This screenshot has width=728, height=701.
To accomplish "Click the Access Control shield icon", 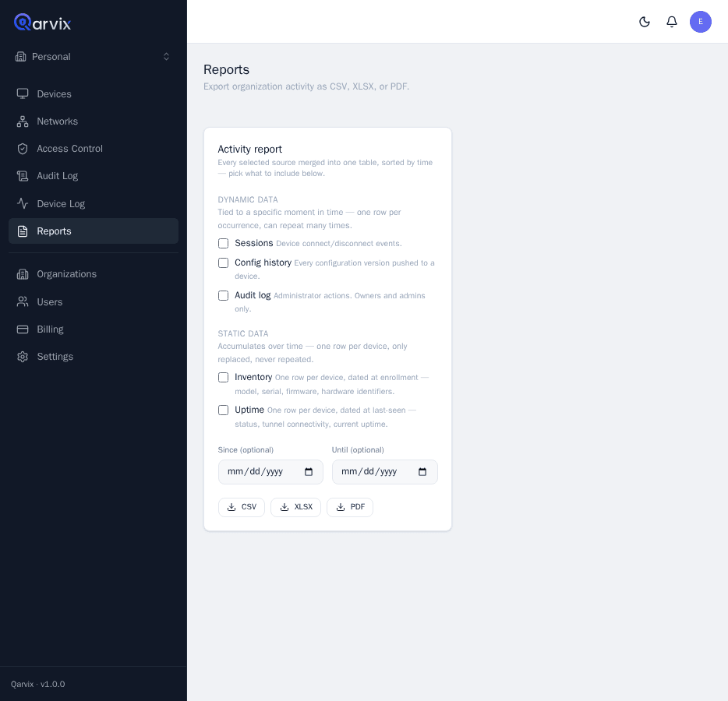I will [23, 149].
